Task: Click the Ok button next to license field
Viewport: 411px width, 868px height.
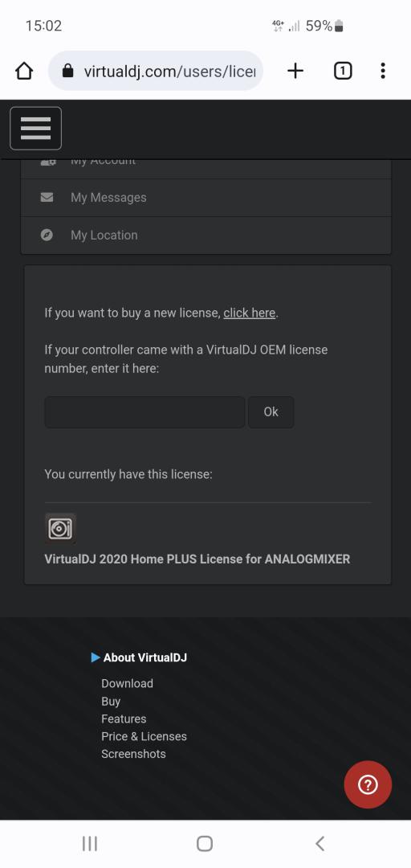Action: [x=271, y=411]
